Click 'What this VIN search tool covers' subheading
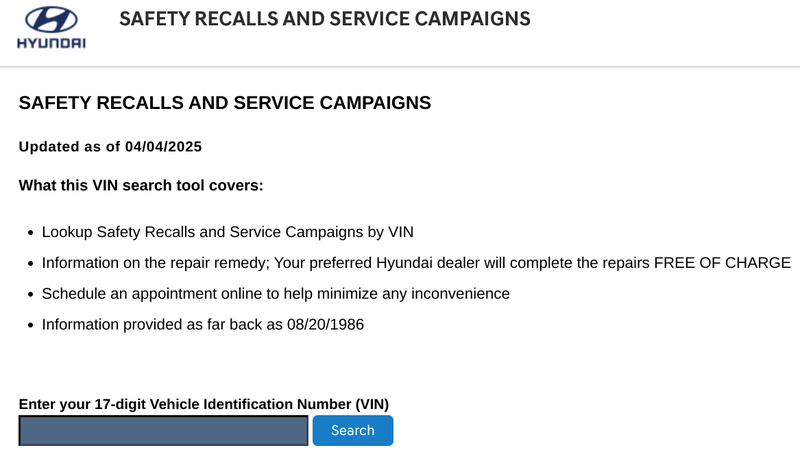The height and width of the screenshot is (459, 800). pyautogui.click(x=141, y=185)
